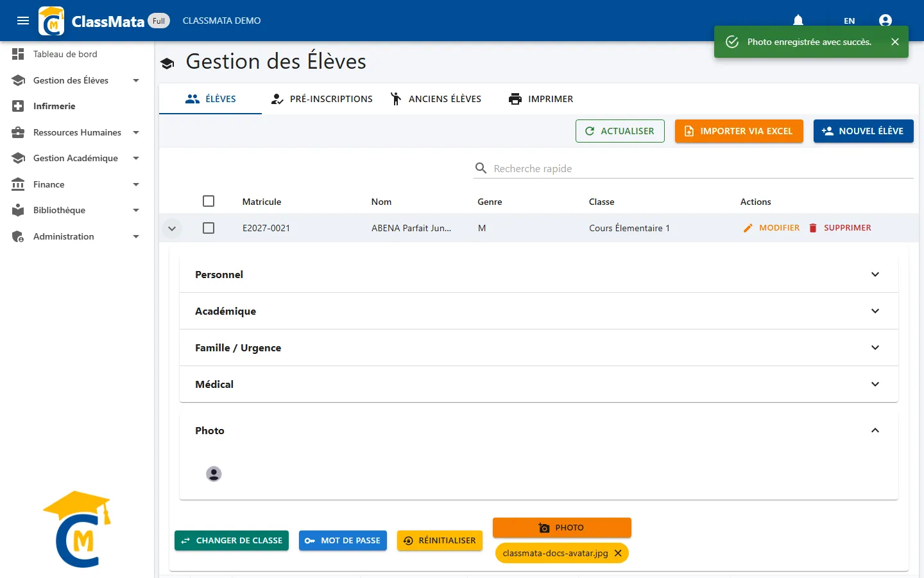
Task: Remove the classmata-docs-avatar.jpg file chip
Action: point(618,553)
